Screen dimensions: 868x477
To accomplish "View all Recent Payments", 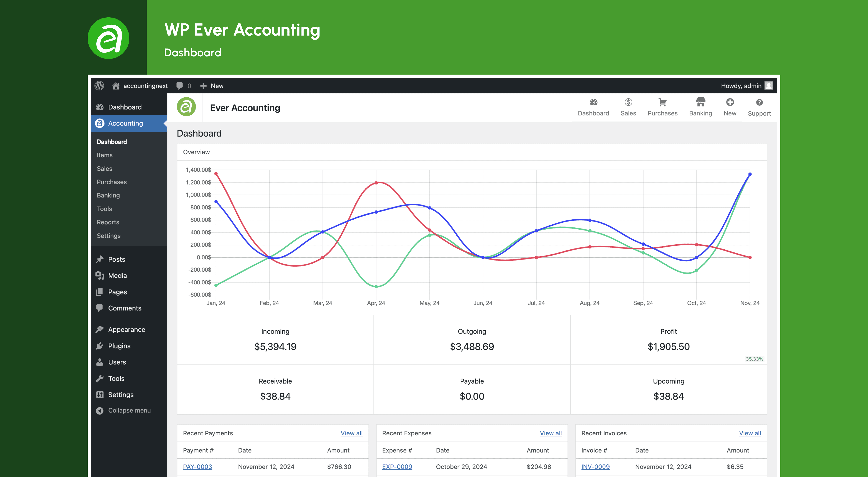I will coord(352,433).
